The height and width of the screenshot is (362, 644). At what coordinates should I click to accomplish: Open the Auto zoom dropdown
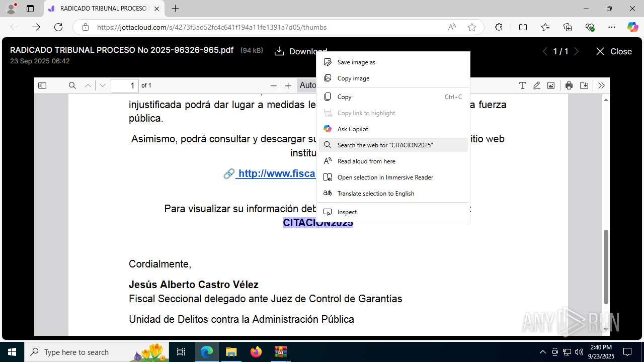[x=307, y=85]
